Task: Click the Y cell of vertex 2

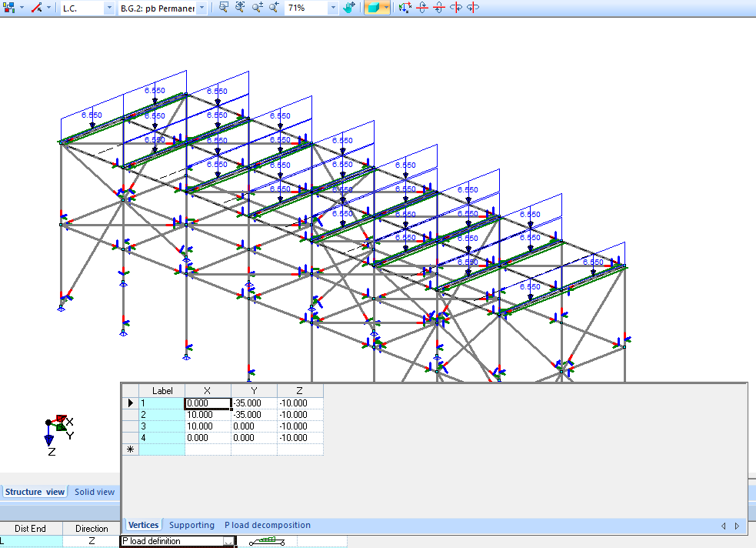Action: point(254,415)
